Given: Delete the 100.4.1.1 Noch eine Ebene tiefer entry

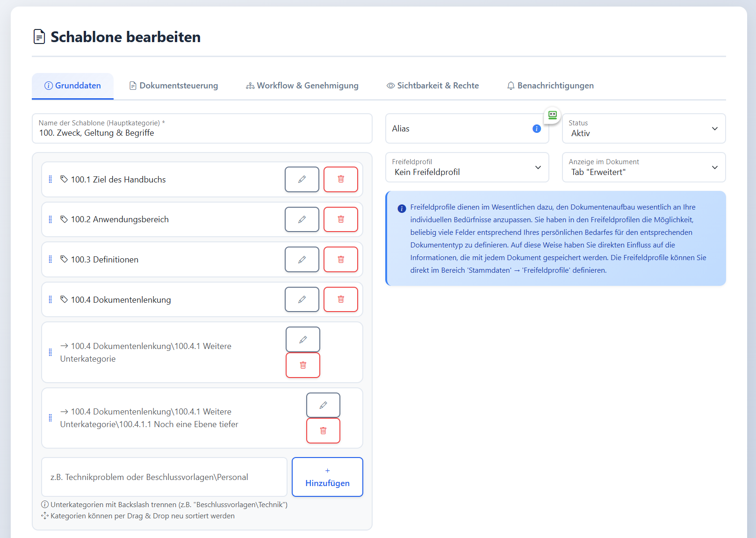Looking at the screenshot, I should click(323, 430).
